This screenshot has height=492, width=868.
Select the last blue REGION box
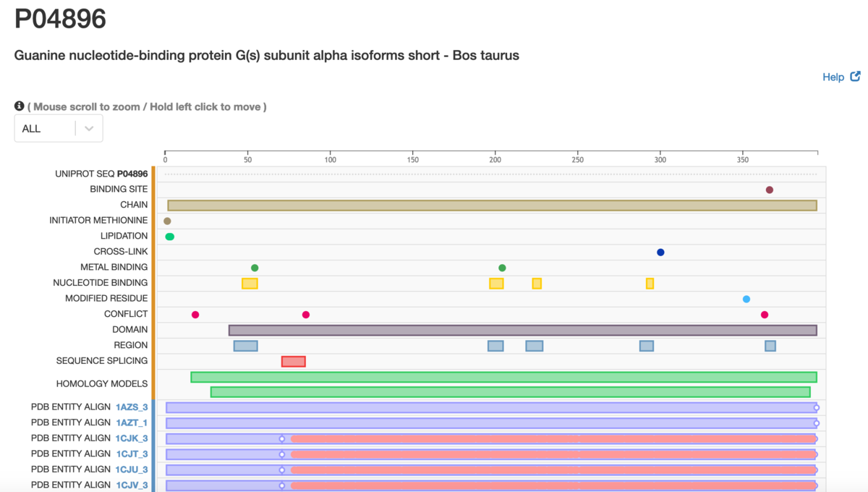click(x=770, y=346)
